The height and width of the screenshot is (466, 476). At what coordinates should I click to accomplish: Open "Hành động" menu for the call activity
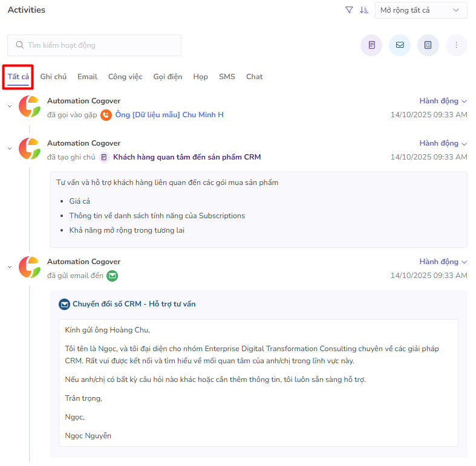coord(443,101)
